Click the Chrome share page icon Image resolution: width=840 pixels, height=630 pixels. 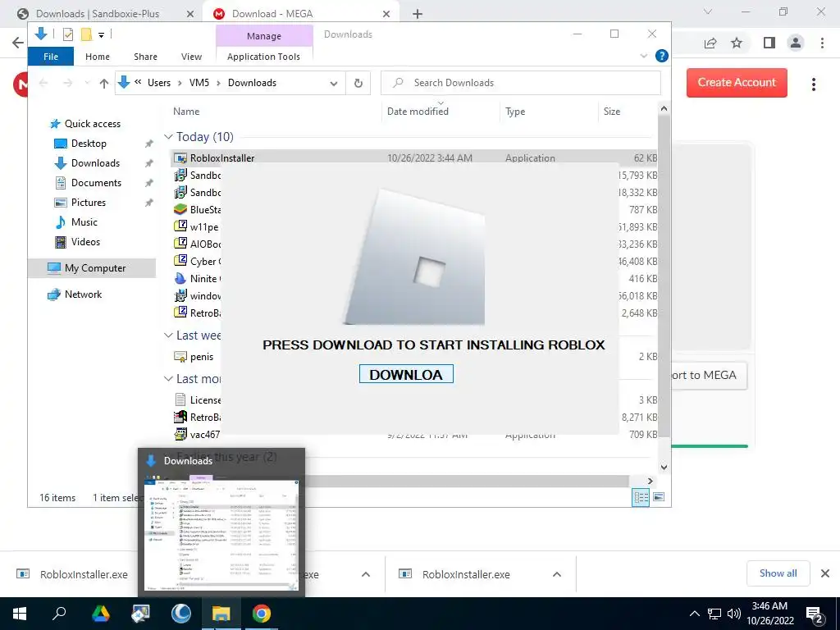(710, 43)
